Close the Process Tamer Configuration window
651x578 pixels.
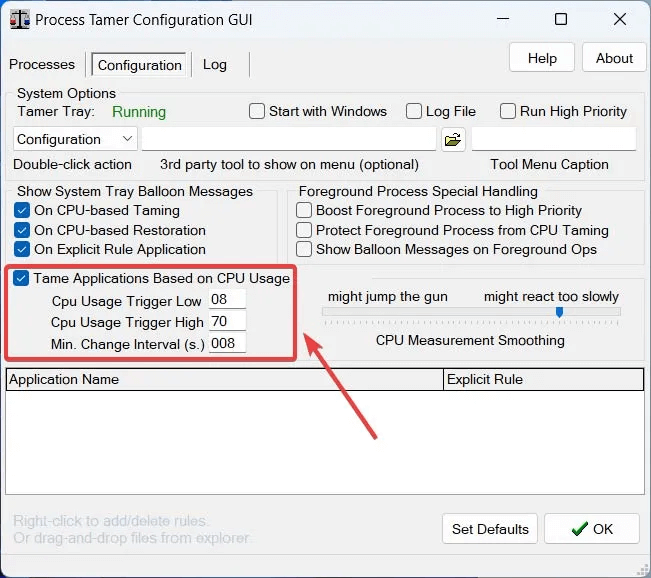click(620, 19)
